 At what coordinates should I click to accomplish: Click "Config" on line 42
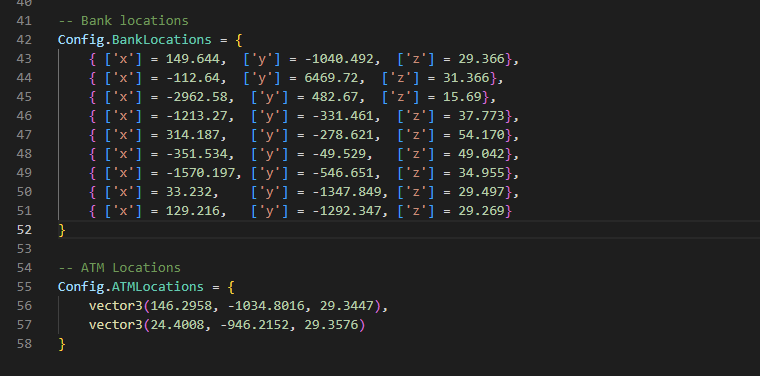point(81,40)
